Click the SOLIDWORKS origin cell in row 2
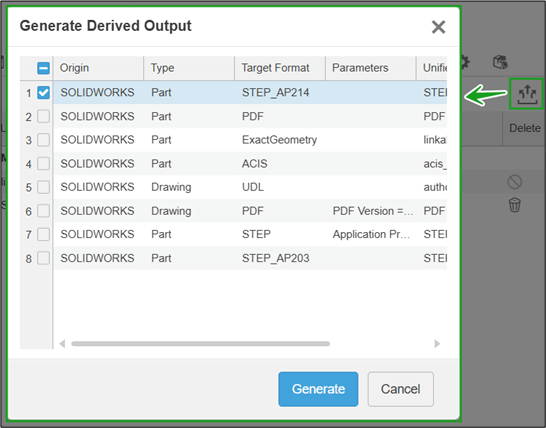 click(x=99, y=116)
